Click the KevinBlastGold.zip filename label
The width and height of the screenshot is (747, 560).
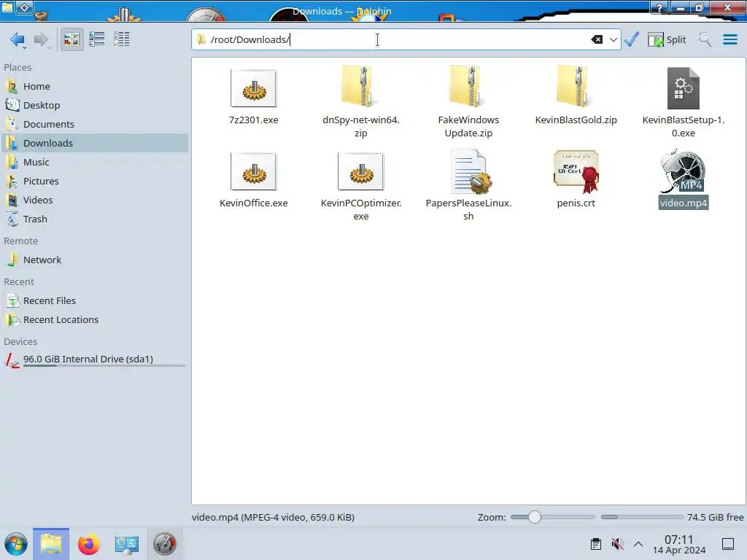pyautogui.click(x=576, y=120)
